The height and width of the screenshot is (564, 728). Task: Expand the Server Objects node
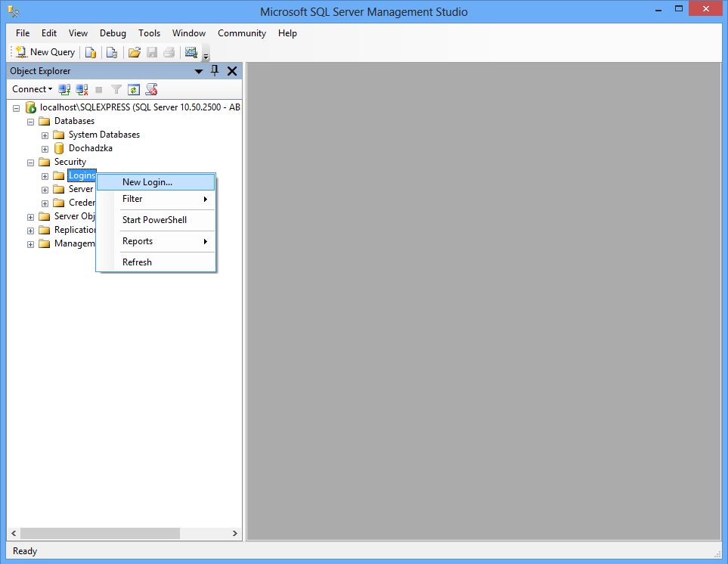click(x=31, y=217)
